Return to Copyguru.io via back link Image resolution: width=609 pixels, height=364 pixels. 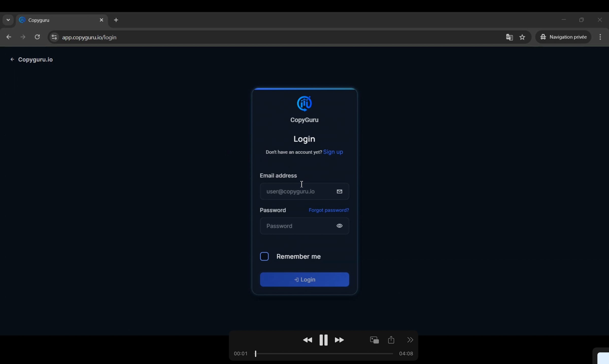coord(31,59)
